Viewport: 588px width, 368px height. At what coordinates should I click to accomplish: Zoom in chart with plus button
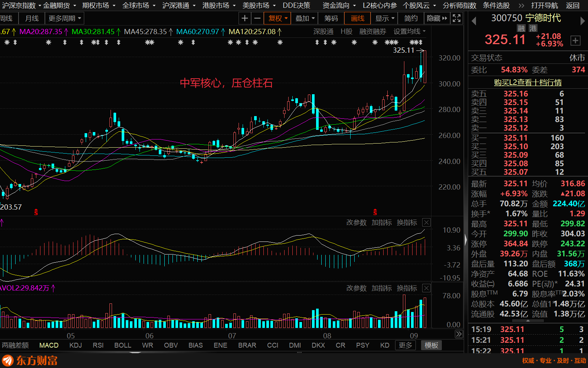[244, 18]
